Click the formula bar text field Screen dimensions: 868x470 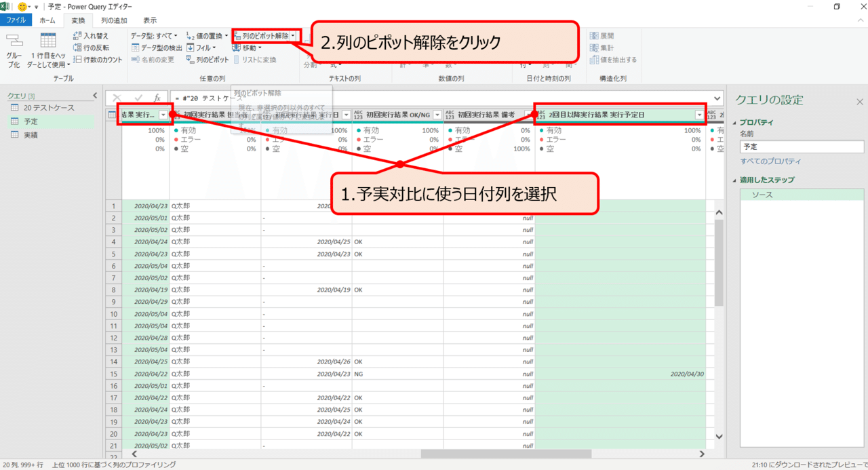440,98
